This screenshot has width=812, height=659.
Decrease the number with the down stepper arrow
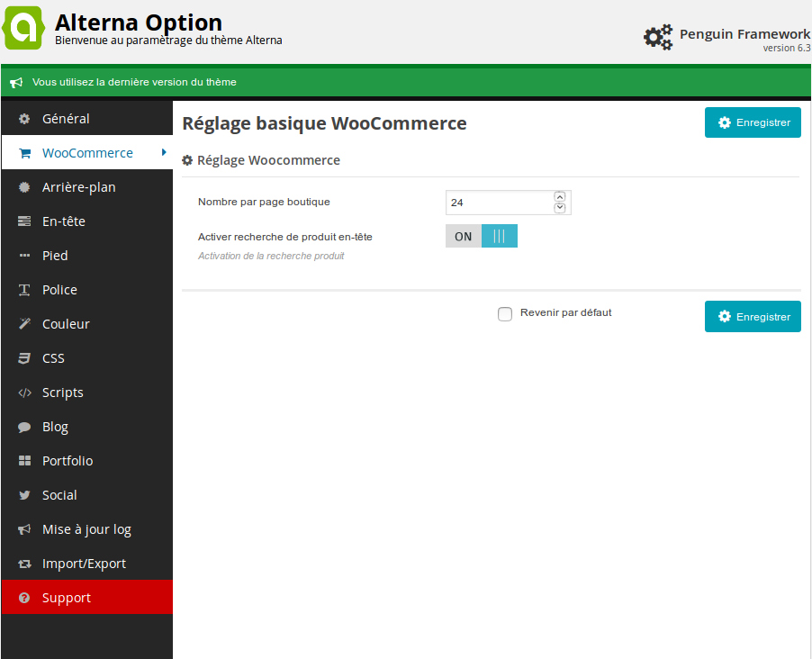coord(559,208)
